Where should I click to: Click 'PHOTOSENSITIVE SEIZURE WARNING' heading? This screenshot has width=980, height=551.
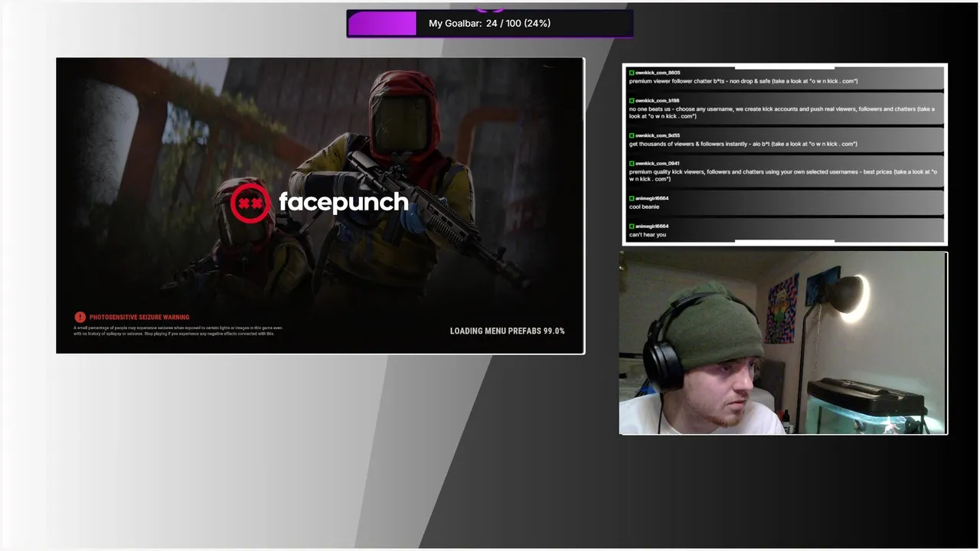click(139, 317)
